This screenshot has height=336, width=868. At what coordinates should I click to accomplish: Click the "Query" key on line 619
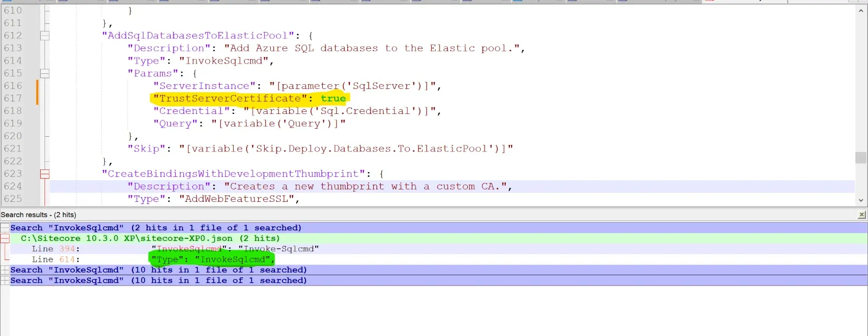tap(175, 123)
